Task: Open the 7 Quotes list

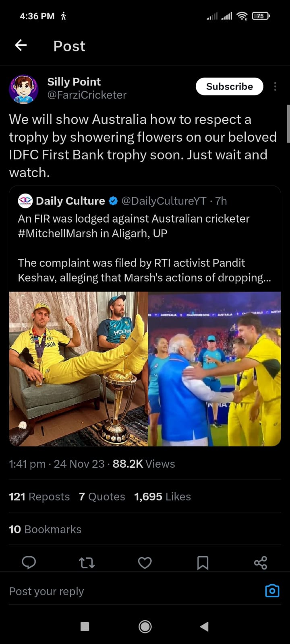Action: [x=102, y=496]
